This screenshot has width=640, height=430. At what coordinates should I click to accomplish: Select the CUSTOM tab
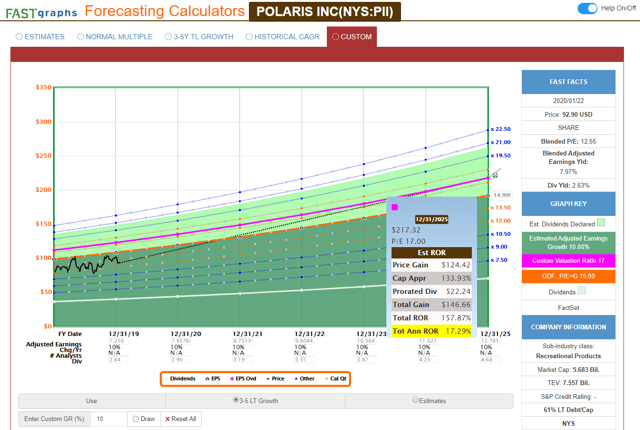click(x=352, y=37)
